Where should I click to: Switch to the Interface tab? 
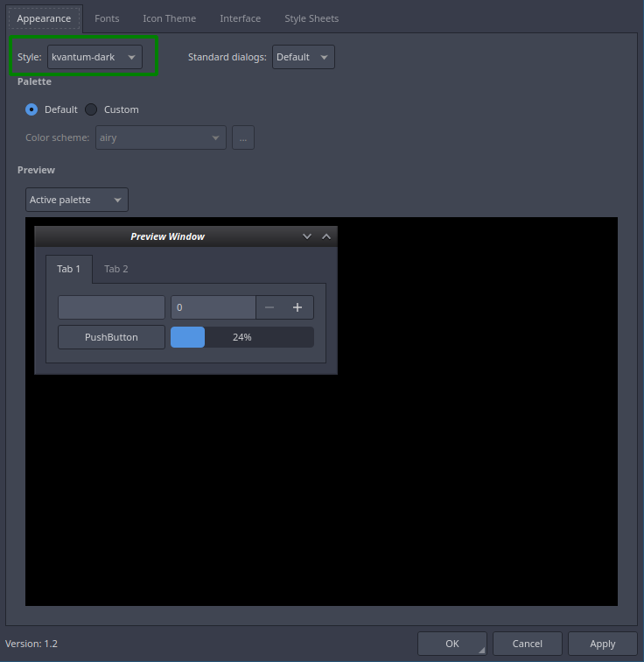pyautogui.click(x=240, y=18)
